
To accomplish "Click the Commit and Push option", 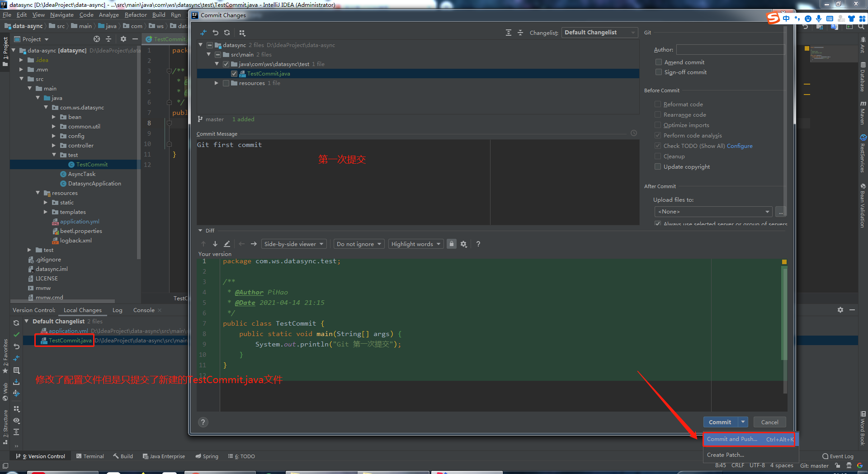I will (x=732, y=439).
